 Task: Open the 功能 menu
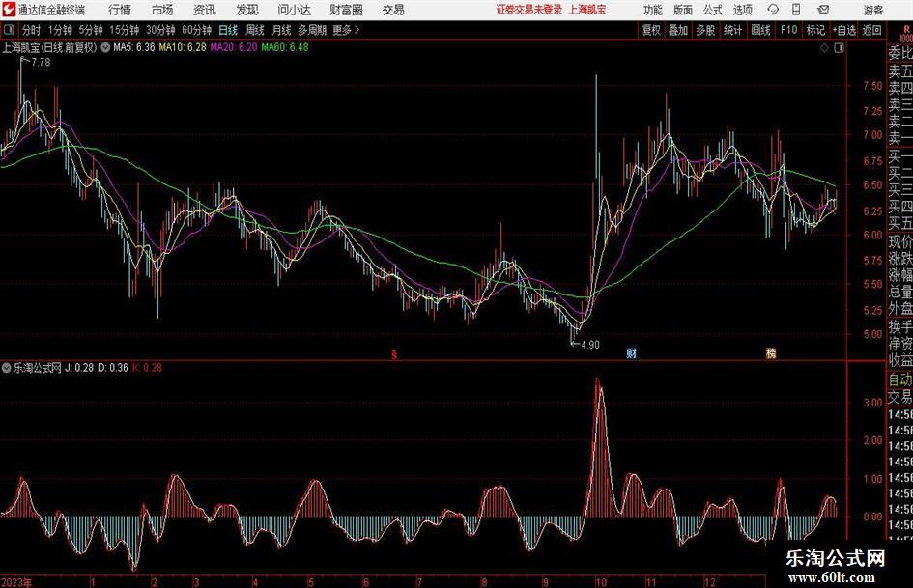[653, 10]
